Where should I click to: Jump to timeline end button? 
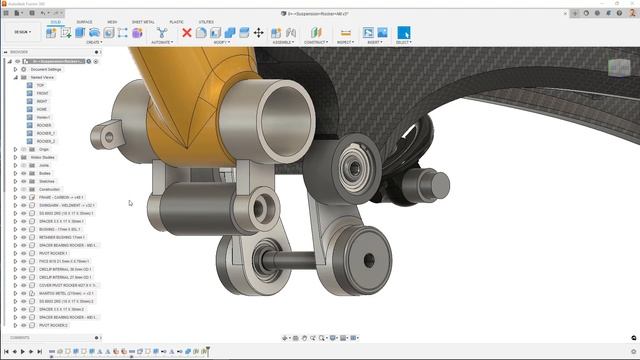coord(40,351)
